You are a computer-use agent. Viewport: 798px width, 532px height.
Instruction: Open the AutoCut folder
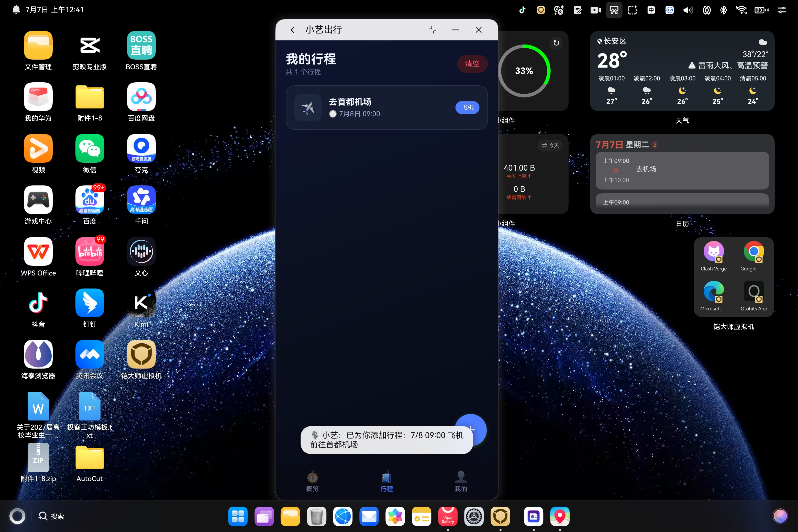[x=90, y=457]
